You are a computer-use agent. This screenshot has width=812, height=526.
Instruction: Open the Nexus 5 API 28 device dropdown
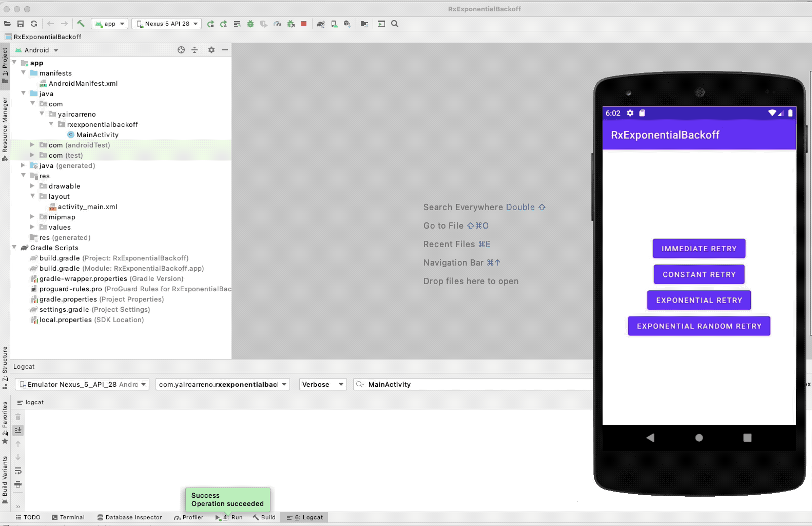point(167,24)
